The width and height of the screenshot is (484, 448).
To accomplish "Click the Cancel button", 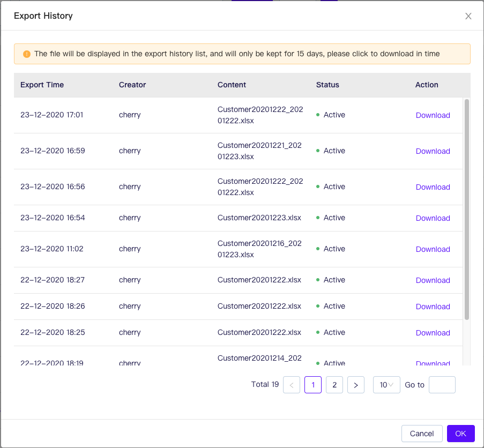I will (x=422, y=434).
